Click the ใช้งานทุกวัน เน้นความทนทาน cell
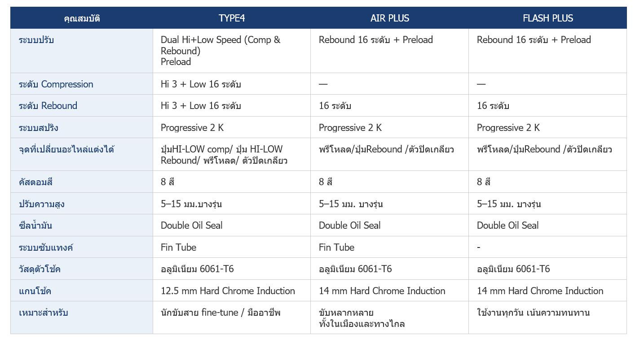 pos(533,313)
